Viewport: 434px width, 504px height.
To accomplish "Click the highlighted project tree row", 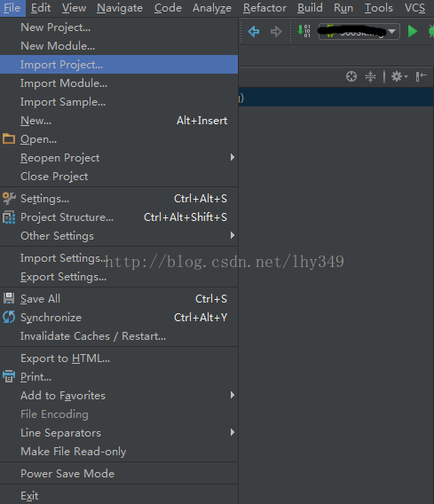I will 336,97.
